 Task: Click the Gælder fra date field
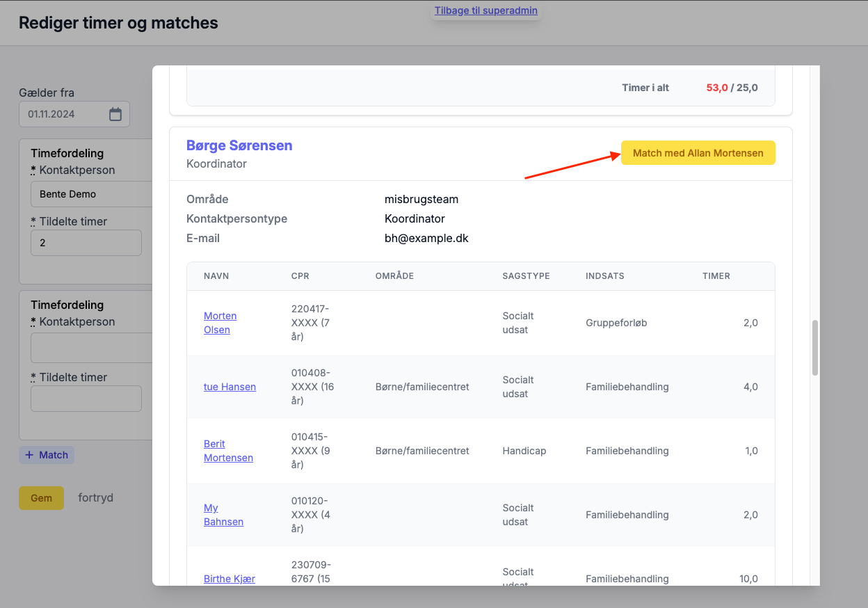coord(74,114)
